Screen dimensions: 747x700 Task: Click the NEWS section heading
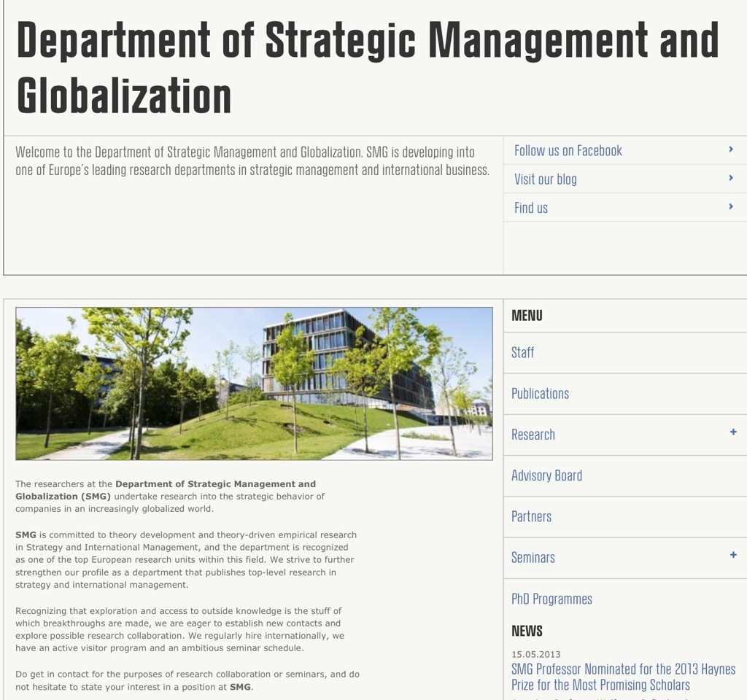(x=527, y=631)
